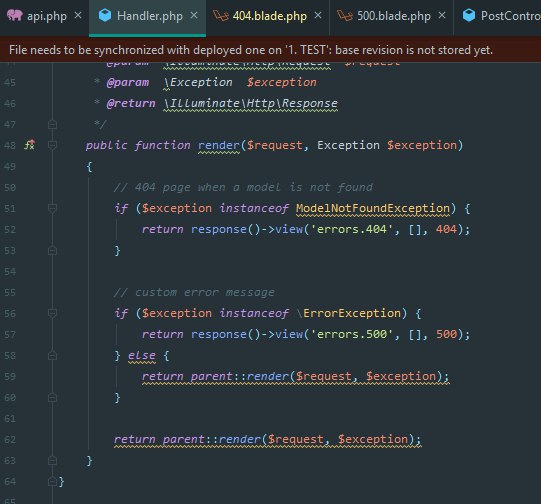Click the 404.blade.php Laravel icon
Image resolution: width=541 pixels, height=504 pixels.
[221, 16]
